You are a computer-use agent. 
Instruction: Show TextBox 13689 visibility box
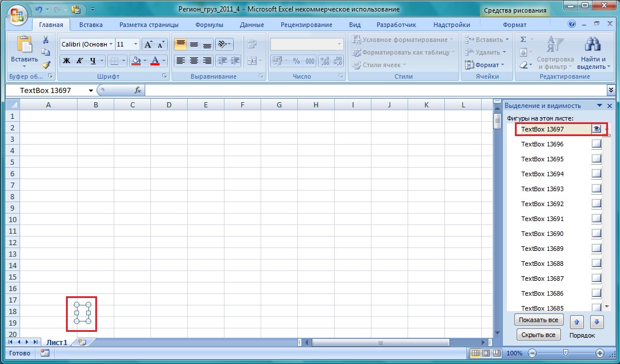(596, 249)
